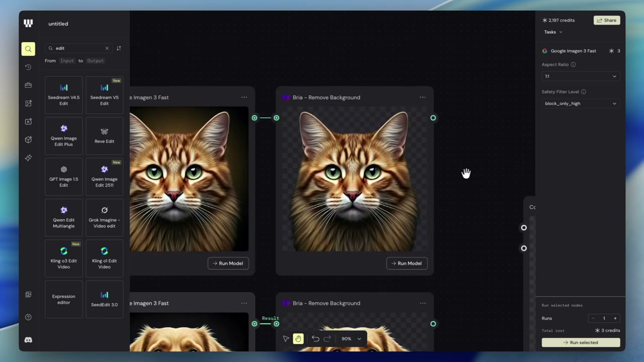Choose the pointer select tool
Viewport: 644px width, 362px height.
coord(286,339)
